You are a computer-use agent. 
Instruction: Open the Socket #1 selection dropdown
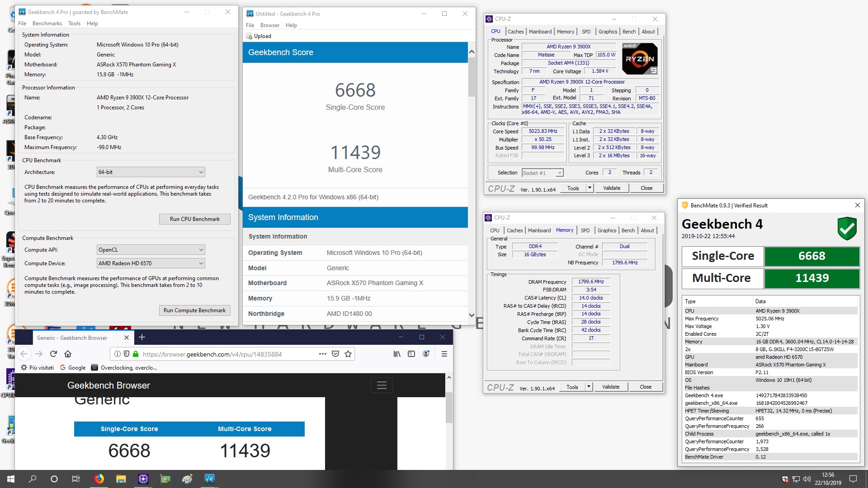pyautogui.click(x=542, y=173)
